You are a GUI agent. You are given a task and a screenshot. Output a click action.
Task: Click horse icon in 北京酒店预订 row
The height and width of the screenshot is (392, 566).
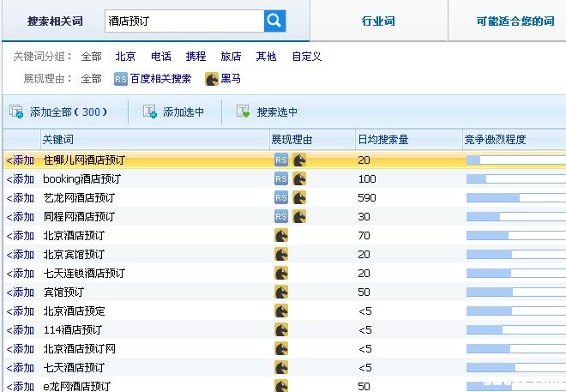tap(281, 236)
